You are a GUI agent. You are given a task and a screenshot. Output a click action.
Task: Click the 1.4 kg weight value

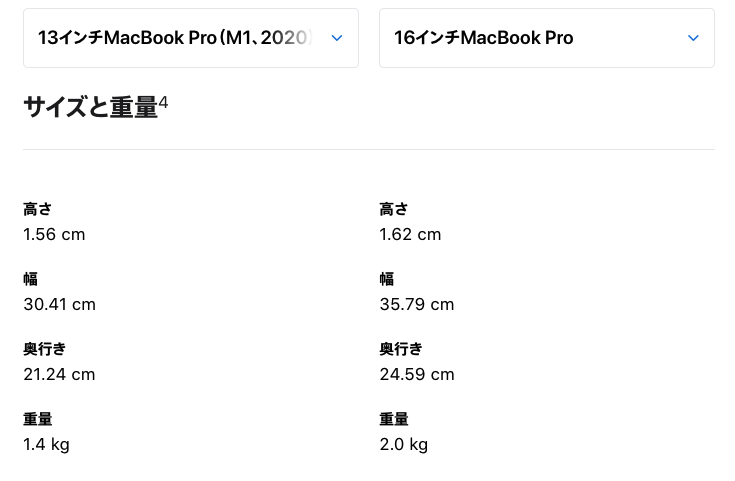tap(46, 444)
